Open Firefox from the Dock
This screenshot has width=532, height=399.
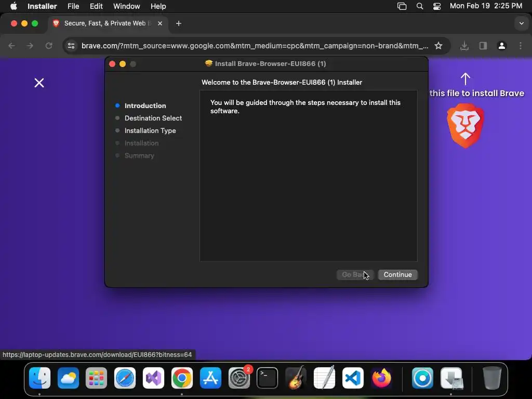(x=381, y=378)
